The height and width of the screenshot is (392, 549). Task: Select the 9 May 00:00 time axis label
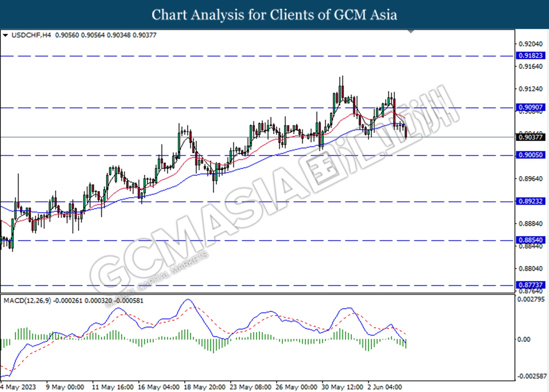coord(65,387)
